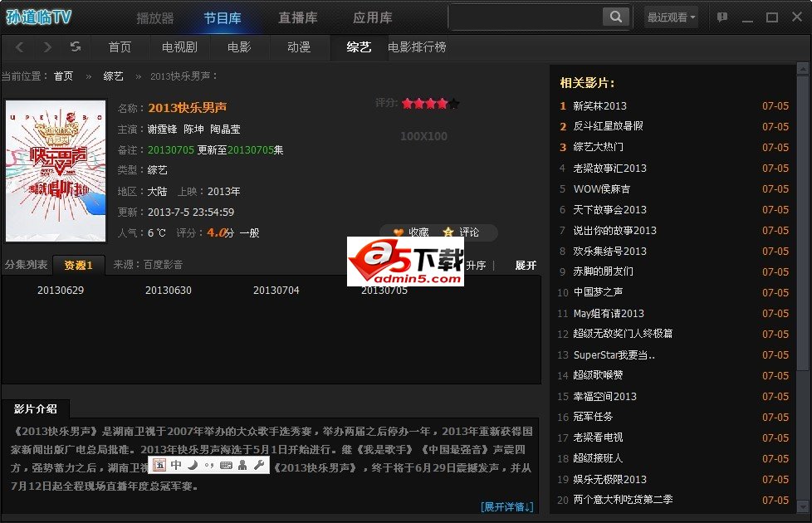Click the search magnifier icon
812x523 pixels.
point(615,17)
